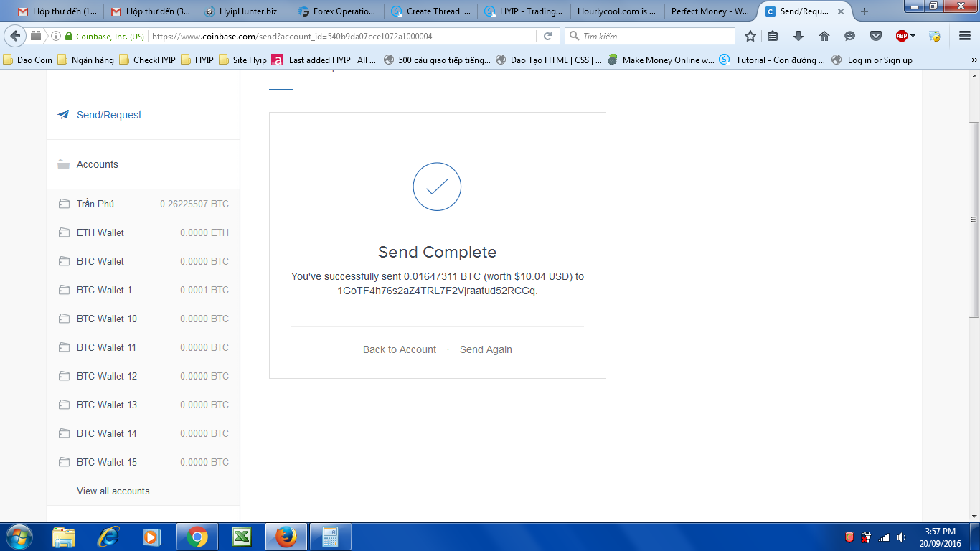This screenshot has width=980, height=551.
Task: Switch to the Forex Operatio... tab
Action: pyautogui.click(x=337, y=11)
